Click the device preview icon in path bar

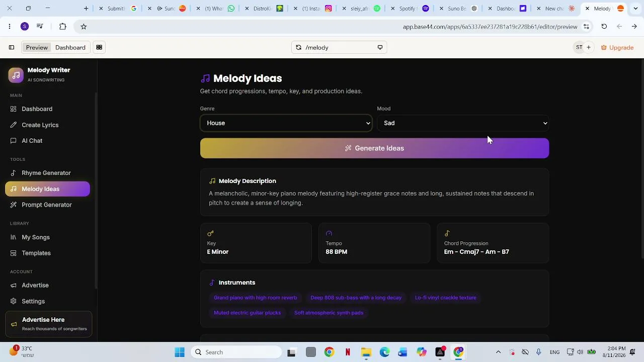(380, 48)
